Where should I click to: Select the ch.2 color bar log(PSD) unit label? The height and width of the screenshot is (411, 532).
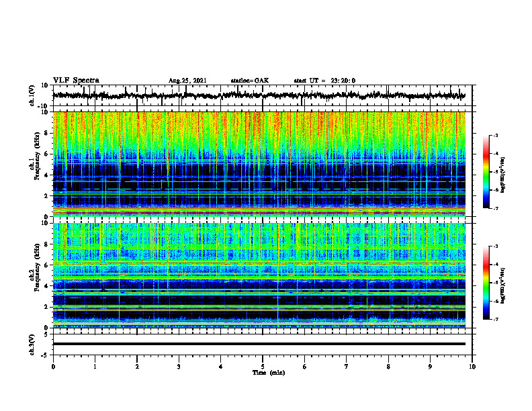coord(503,285)
